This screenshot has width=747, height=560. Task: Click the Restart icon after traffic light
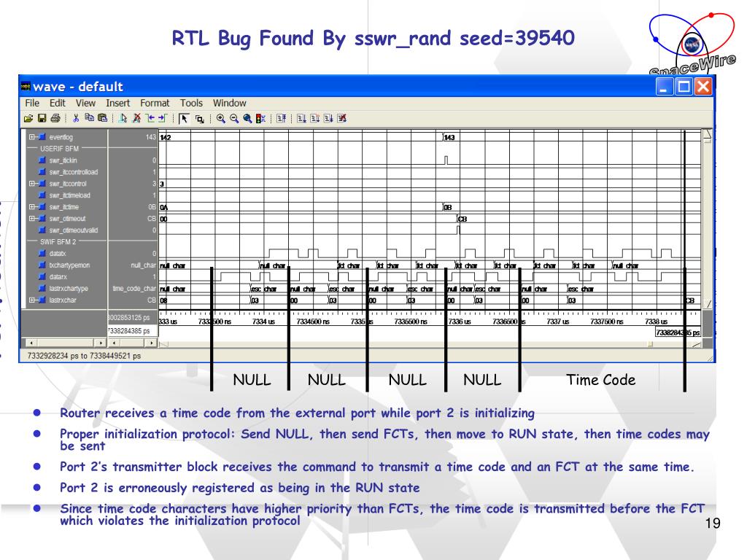pos(281,119)
